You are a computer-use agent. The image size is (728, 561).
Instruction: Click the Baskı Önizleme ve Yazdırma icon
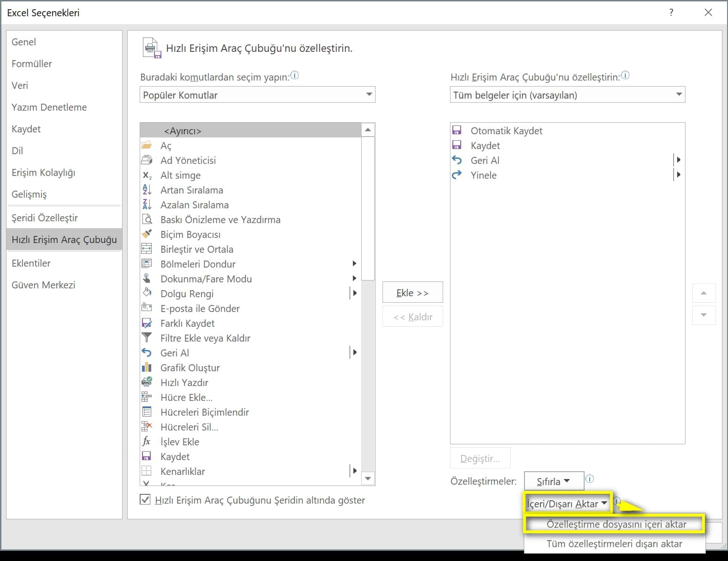point(147,219)
